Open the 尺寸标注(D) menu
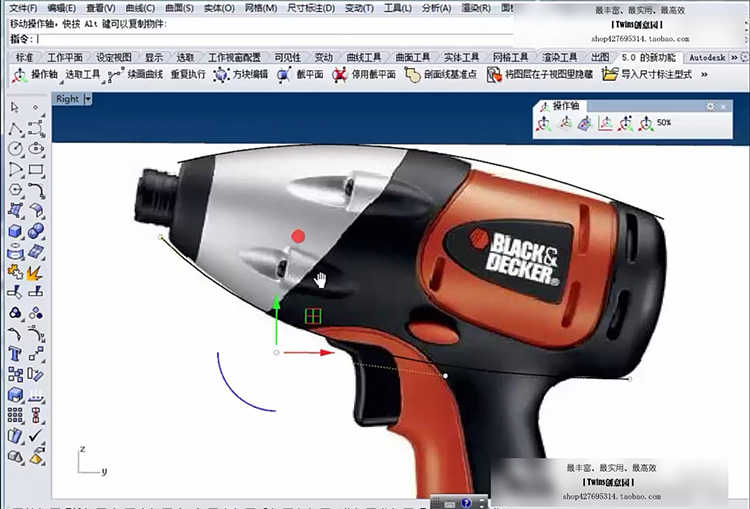The height and width of the screenshot is (509, 750). coord(311,8)
